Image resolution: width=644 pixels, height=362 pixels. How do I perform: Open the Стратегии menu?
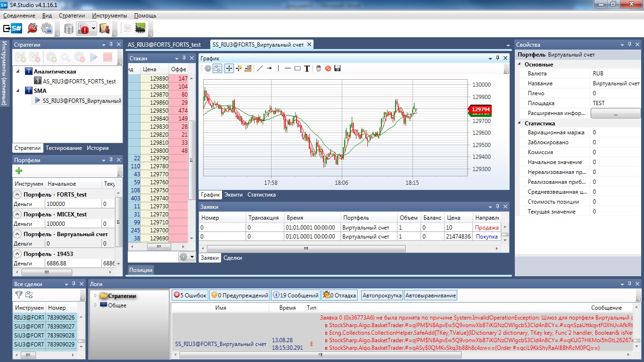(72, 16)
